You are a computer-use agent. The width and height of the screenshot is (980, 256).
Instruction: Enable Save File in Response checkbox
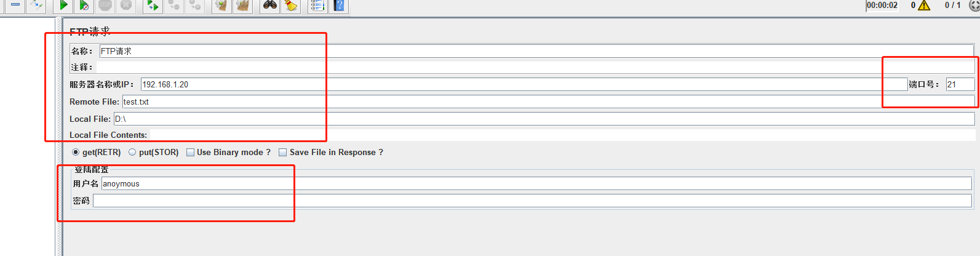331,152
